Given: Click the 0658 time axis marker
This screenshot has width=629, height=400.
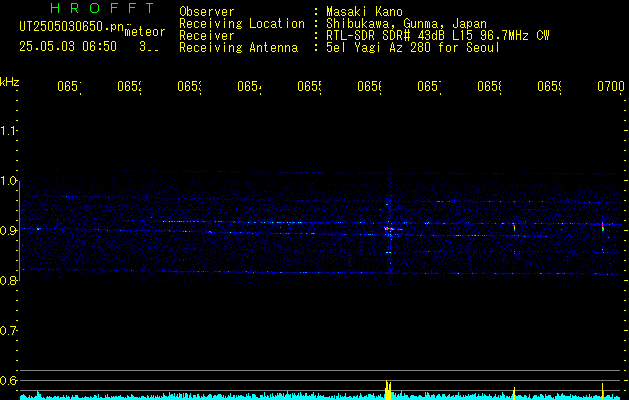Looking at the screenshot, I should point(489,86).
